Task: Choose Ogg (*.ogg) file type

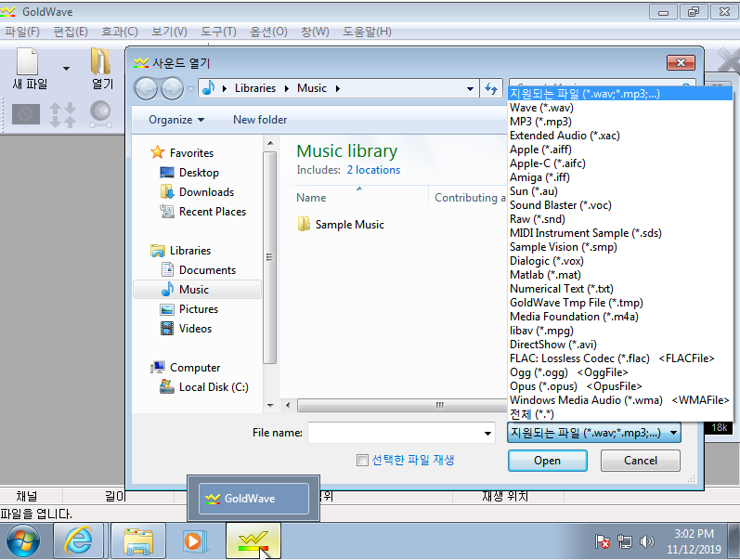Action: click(620, 372)
